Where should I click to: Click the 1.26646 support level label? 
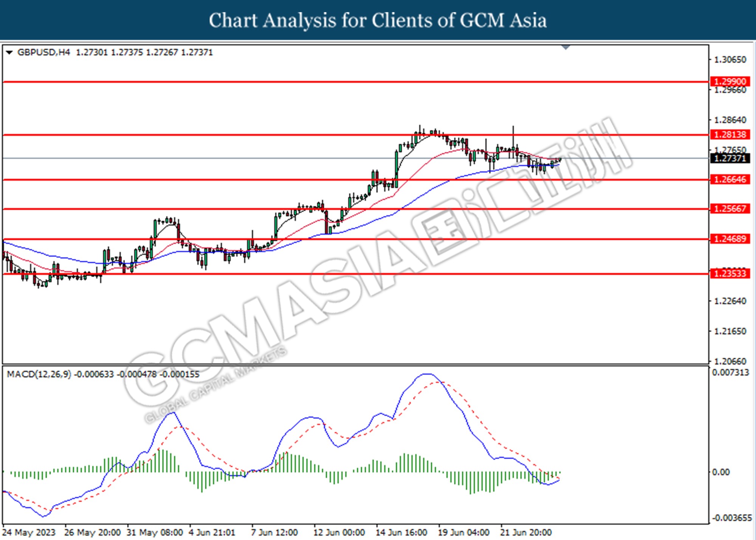coord(730,179)
